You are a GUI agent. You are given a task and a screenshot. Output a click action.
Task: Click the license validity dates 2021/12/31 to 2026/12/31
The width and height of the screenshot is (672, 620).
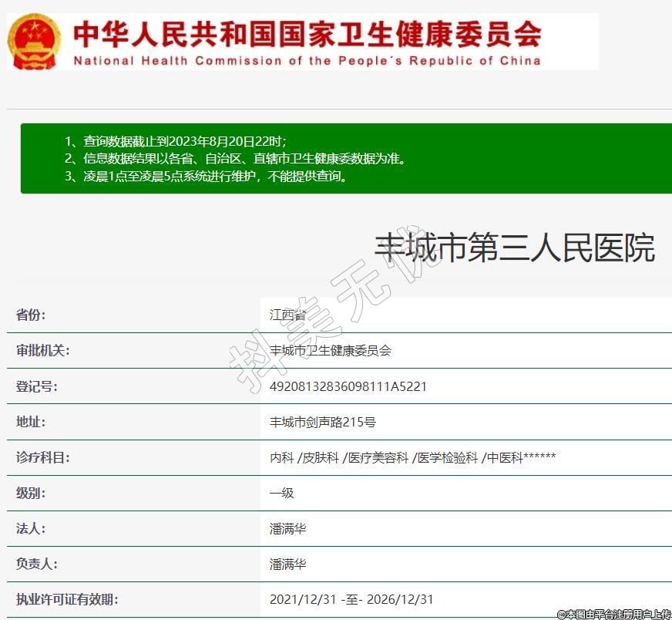coord(351,599)
